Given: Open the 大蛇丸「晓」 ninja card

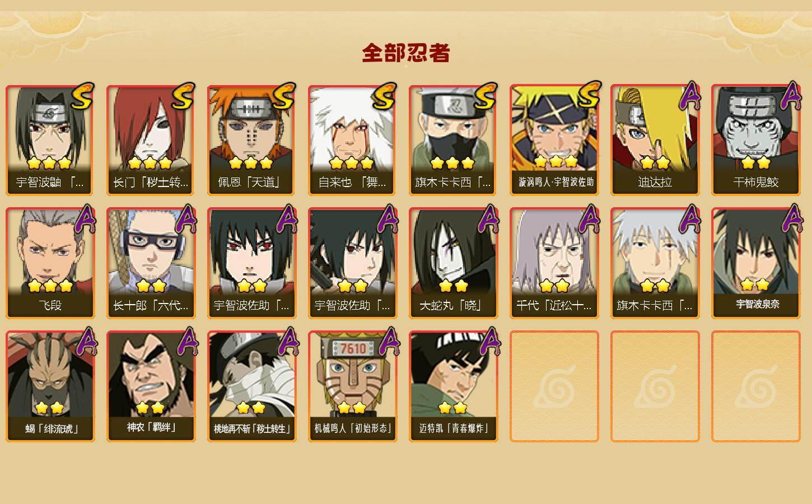Looking at the screenshot, I should 454,263.
